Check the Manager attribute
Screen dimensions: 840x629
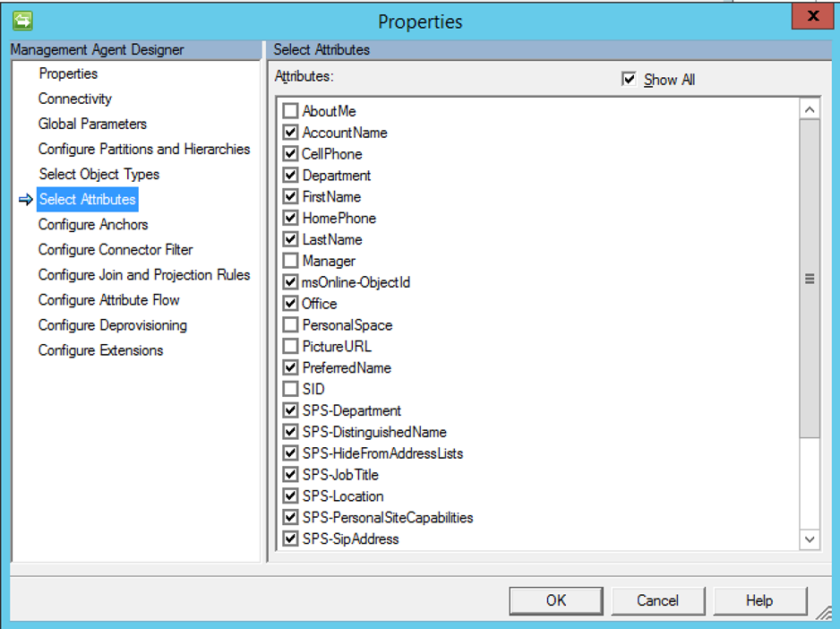pyautogui.click(x=290, y=261)
